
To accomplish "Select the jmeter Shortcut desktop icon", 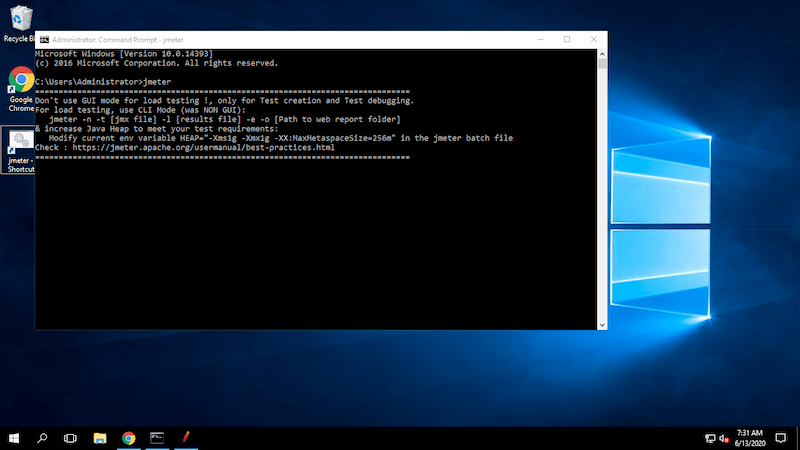I will tap(19, 150).
